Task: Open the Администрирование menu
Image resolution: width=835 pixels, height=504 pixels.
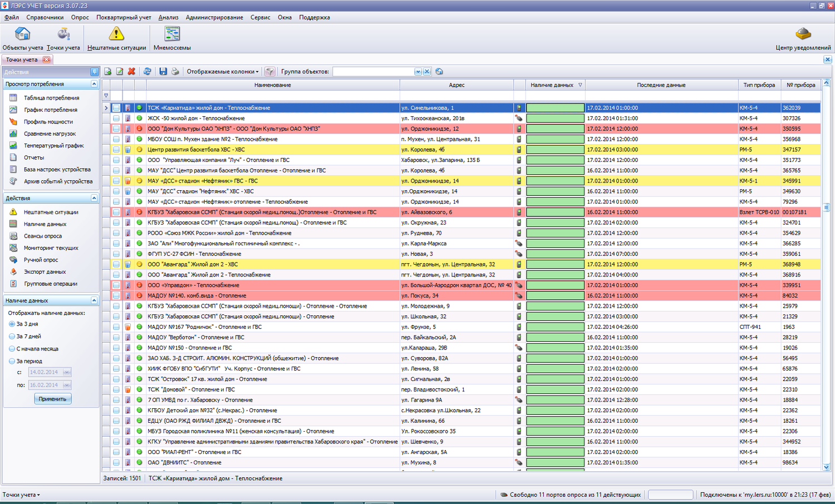Action: [x=214, y=17]
